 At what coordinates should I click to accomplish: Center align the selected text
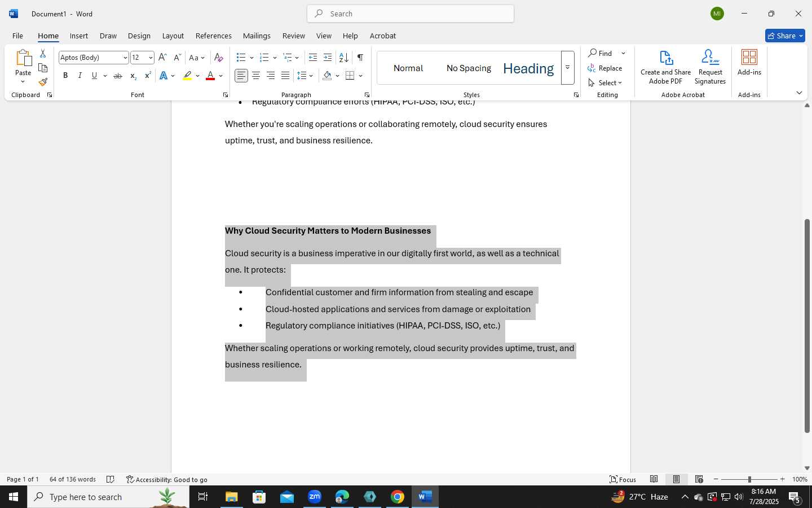point(256,76)
